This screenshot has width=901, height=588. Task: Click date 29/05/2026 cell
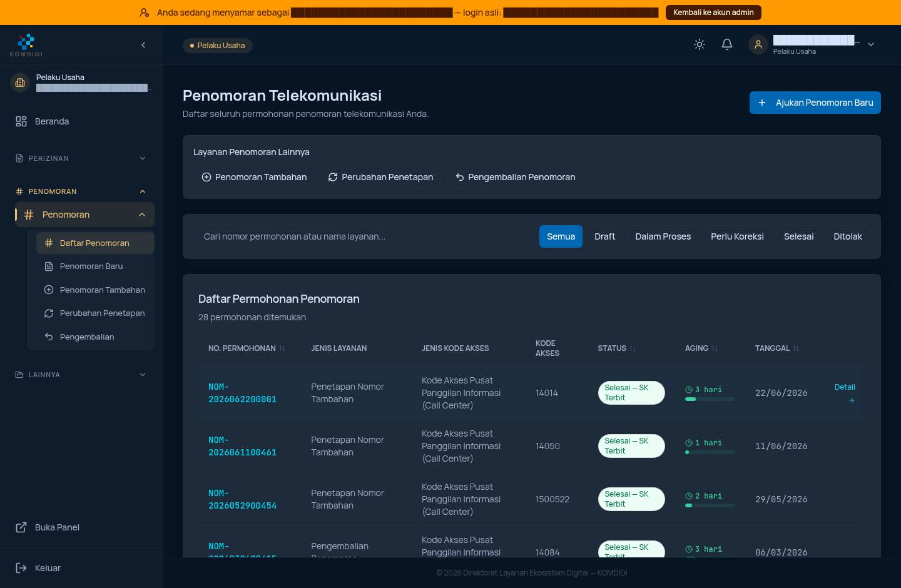[781, 499]
